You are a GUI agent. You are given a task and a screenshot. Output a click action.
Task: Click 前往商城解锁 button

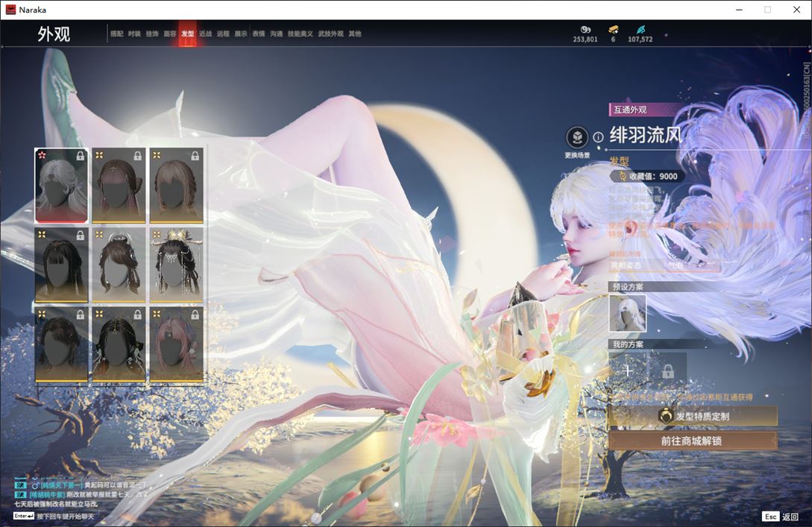tap(693, 441)
